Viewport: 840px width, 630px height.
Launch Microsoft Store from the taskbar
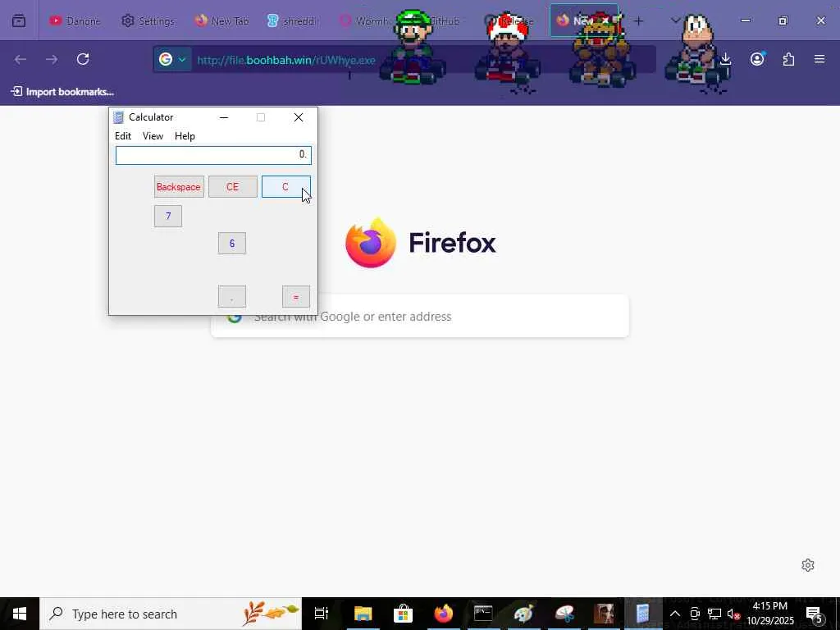tap(403, 614)
